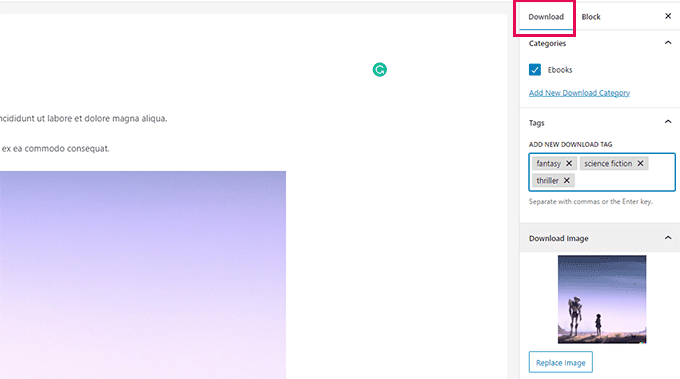Viewport: 680px width, 379px height.
Task: Remove the fantasy tag
Action: point(569,163)
